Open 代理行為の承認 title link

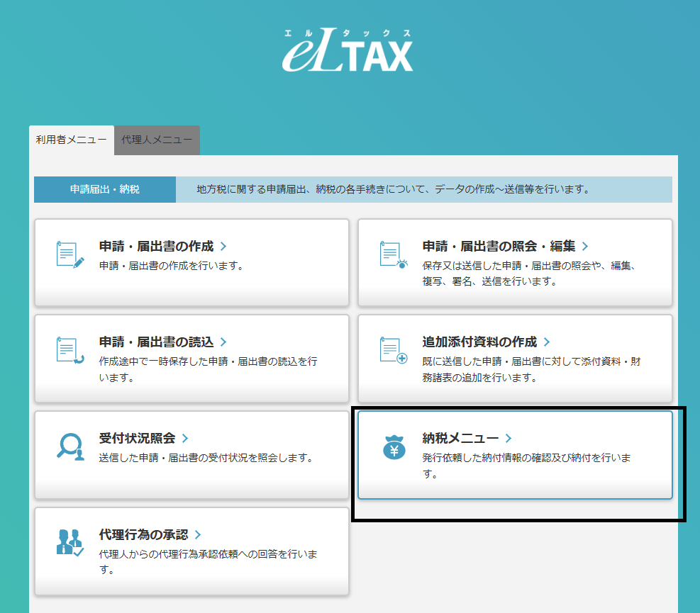click(x=143, y=535)
